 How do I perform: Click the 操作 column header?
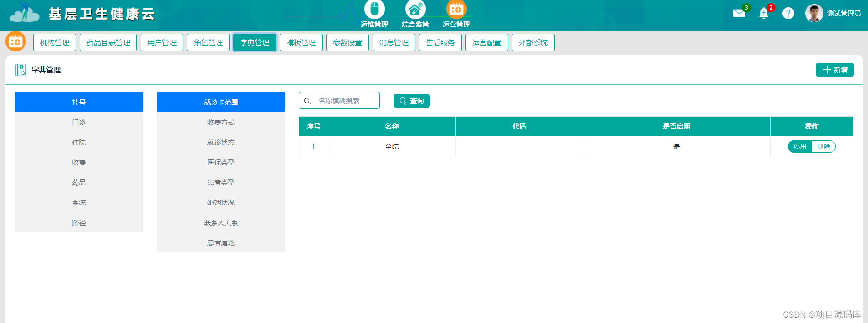click(812, 126)
